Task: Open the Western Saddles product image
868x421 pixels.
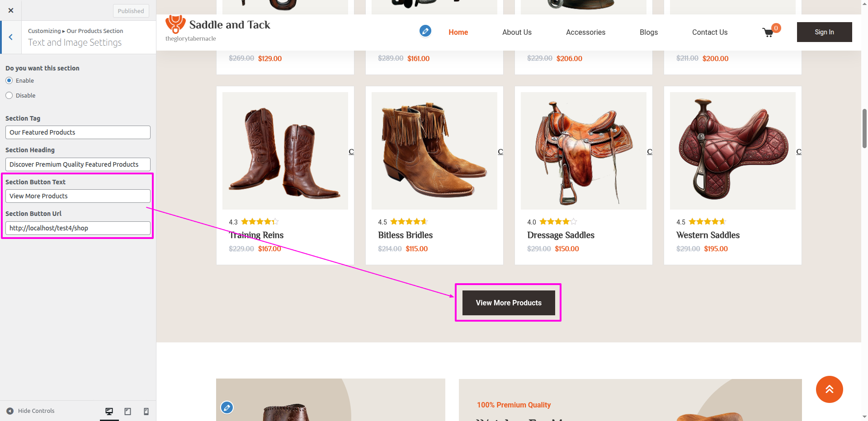Action: coord(732,151)
